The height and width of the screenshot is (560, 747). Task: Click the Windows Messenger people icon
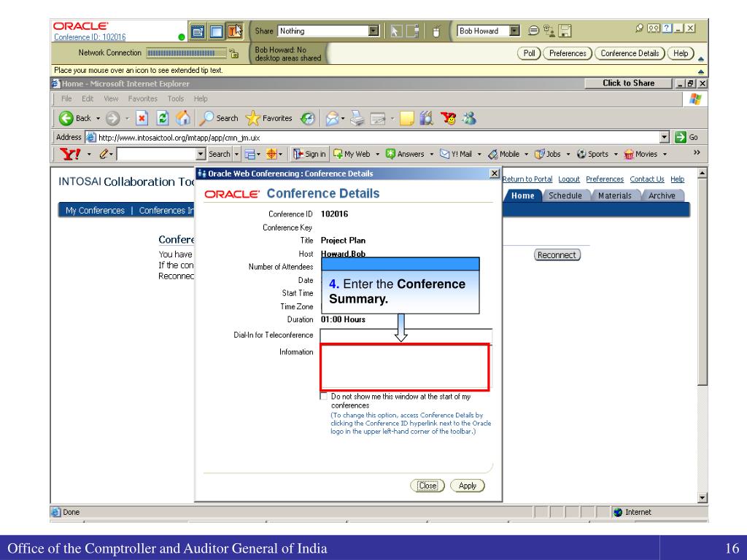469,118
